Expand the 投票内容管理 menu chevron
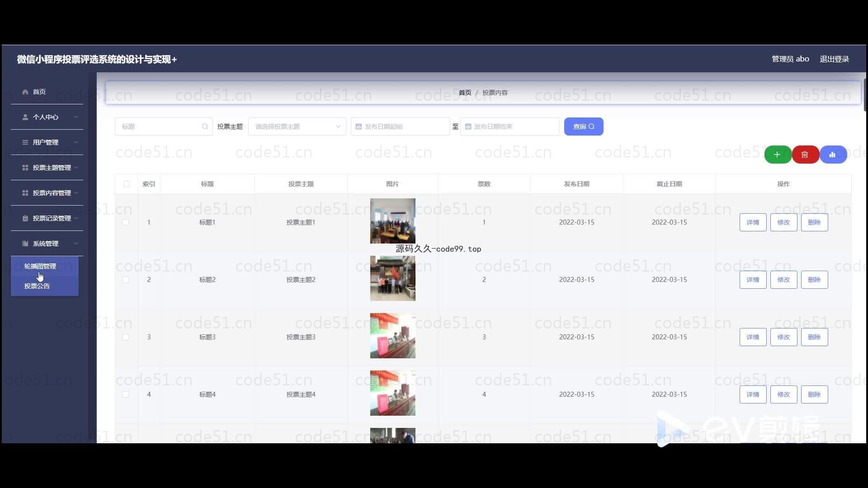The width and height of the screenshot is (868, 488). tap(75, 193)
